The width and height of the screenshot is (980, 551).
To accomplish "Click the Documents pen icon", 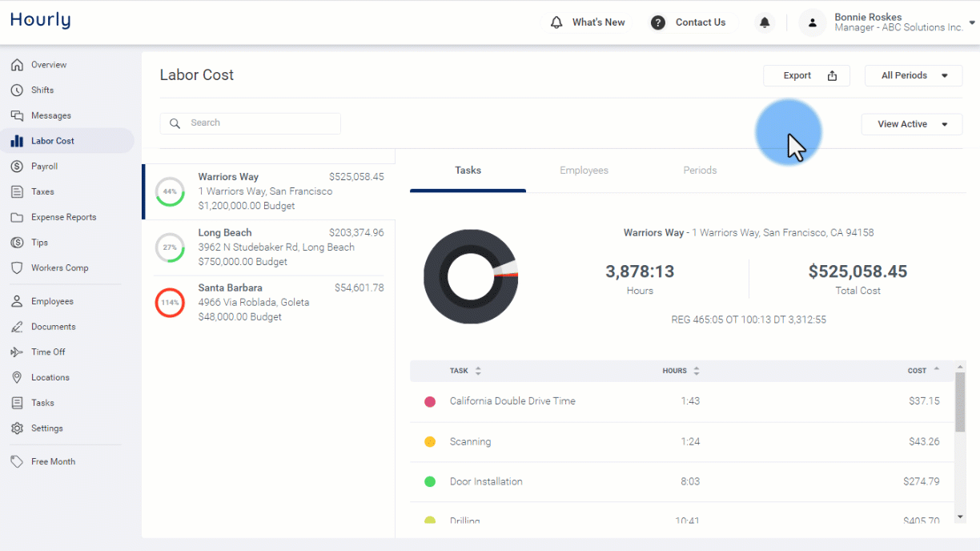I will (x=17, y=327).
